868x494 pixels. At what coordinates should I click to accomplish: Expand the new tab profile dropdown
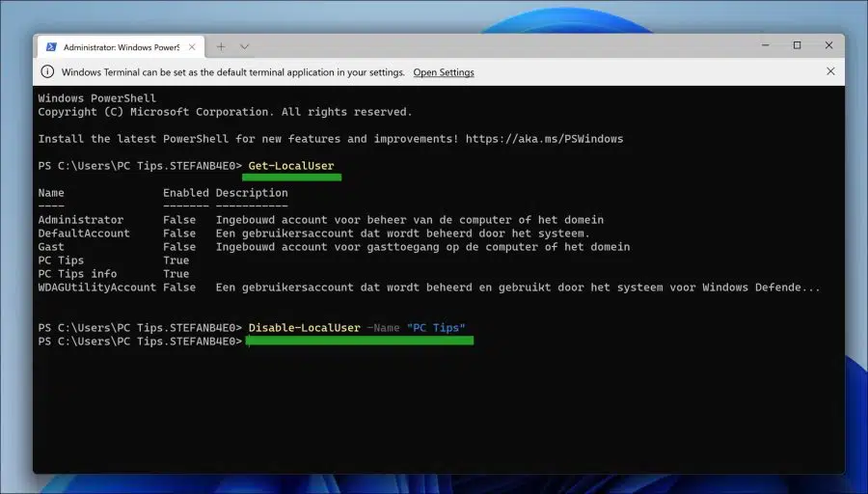[x=244, y=47]
